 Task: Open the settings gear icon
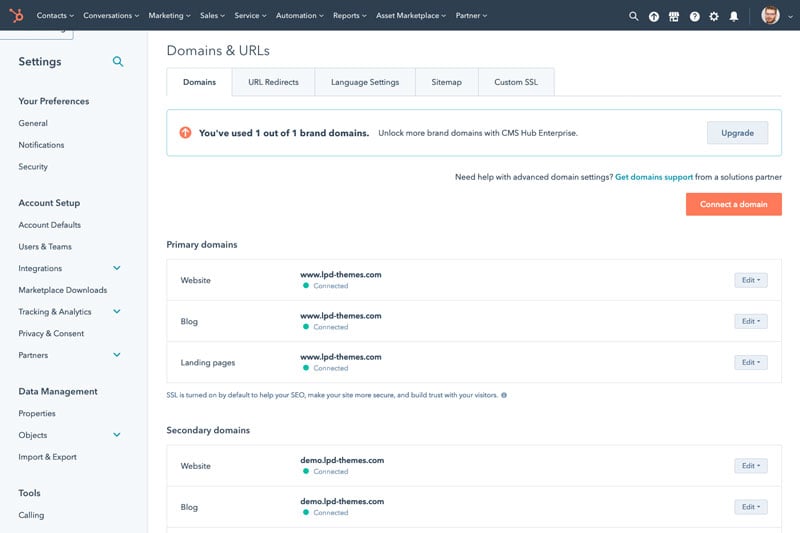pos(714,16)
